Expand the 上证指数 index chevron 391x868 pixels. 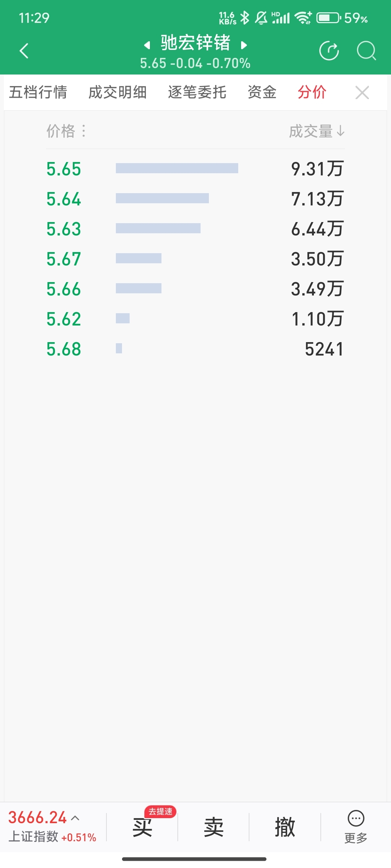pos(75,818)
